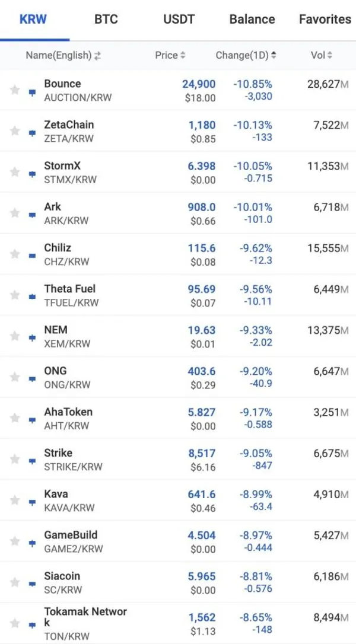Swap name language with arrows icon
Viewport: 356px width, 644px height.
tap(97, 56)
